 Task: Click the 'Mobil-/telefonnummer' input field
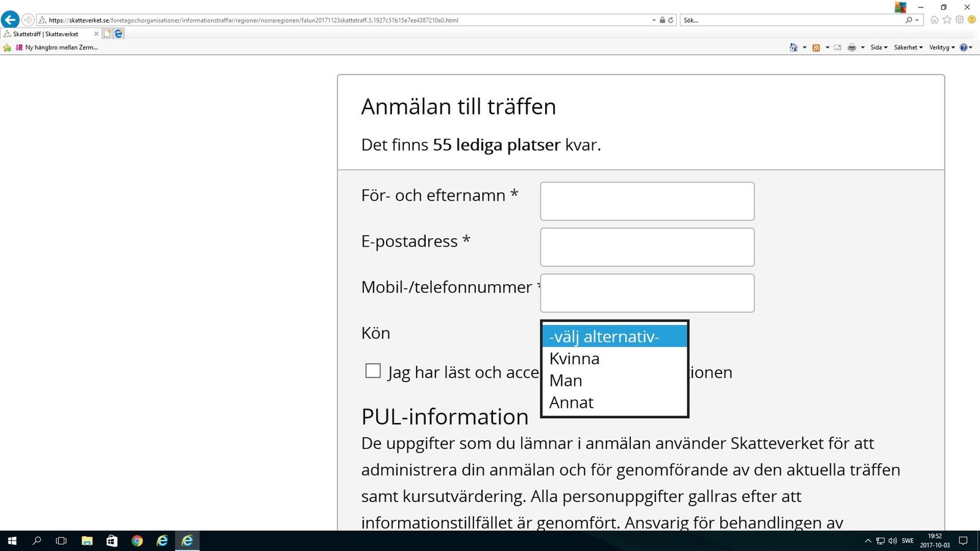click(647, 293)
